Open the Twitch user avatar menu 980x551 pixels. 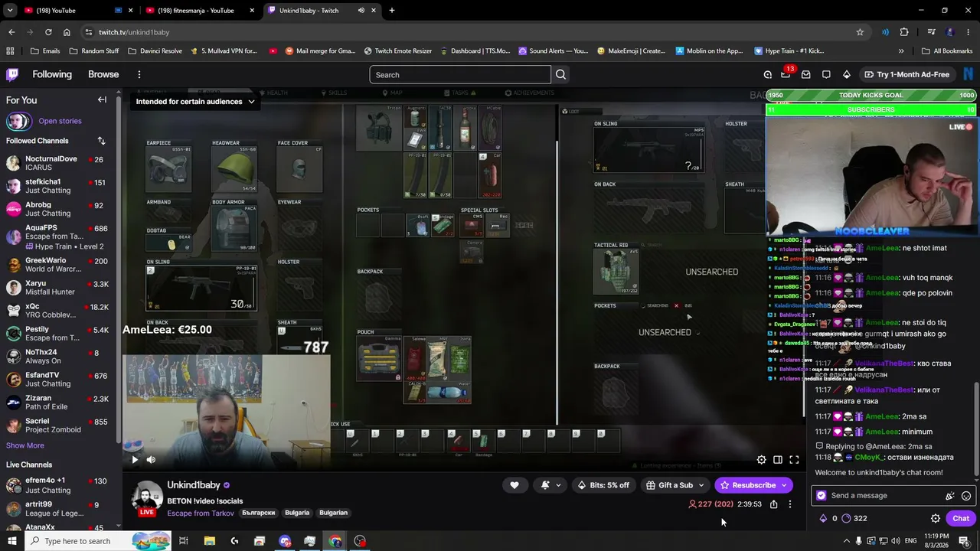[x=969, y=74]
